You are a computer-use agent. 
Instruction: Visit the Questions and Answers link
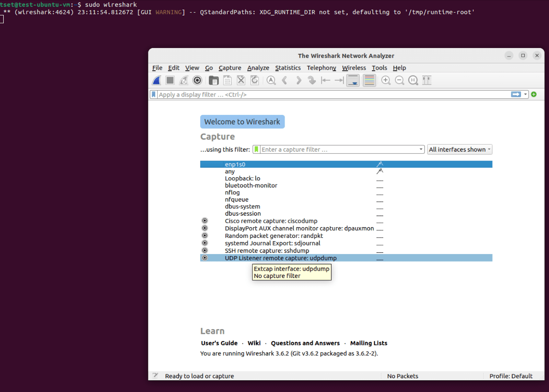[305, 343]
